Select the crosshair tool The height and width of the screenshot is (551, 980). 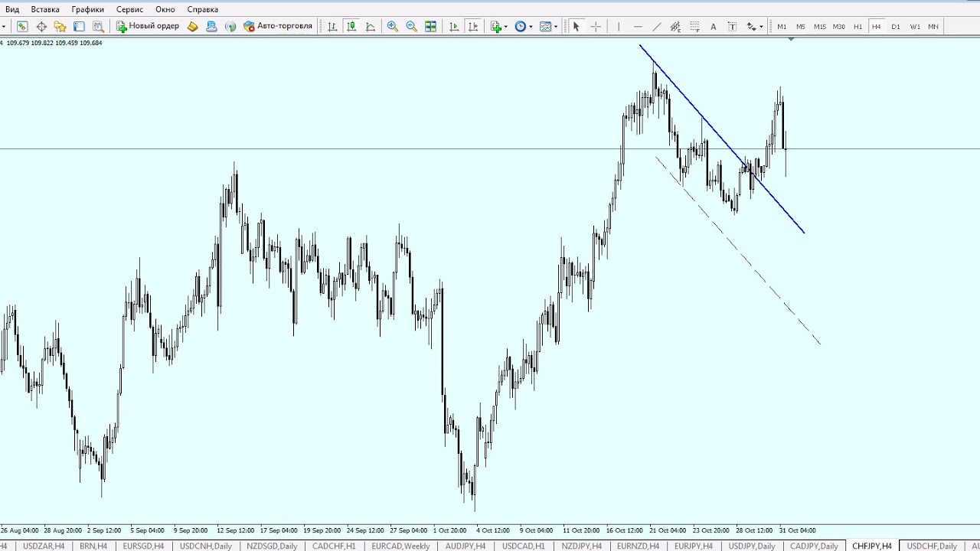pos(596,26)
